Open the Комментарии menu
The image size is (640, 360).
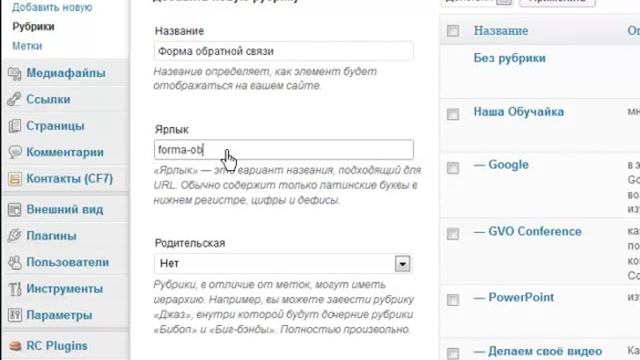(x=65, y=152)
